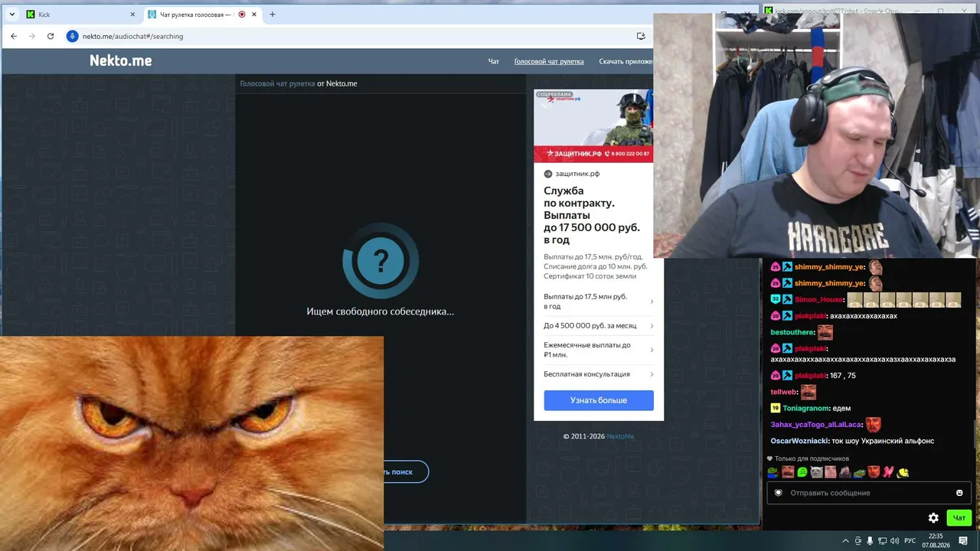980x551 pixels.
Task: Focus the Отправить сообщение chat input
Action: 869,493
